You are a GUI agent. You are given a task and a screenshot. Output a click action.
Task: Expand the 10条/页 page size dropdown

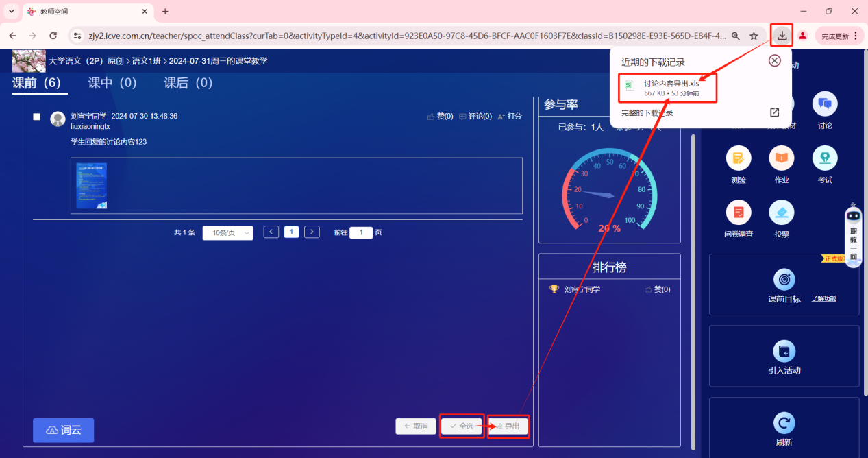(x=227, y=232)
